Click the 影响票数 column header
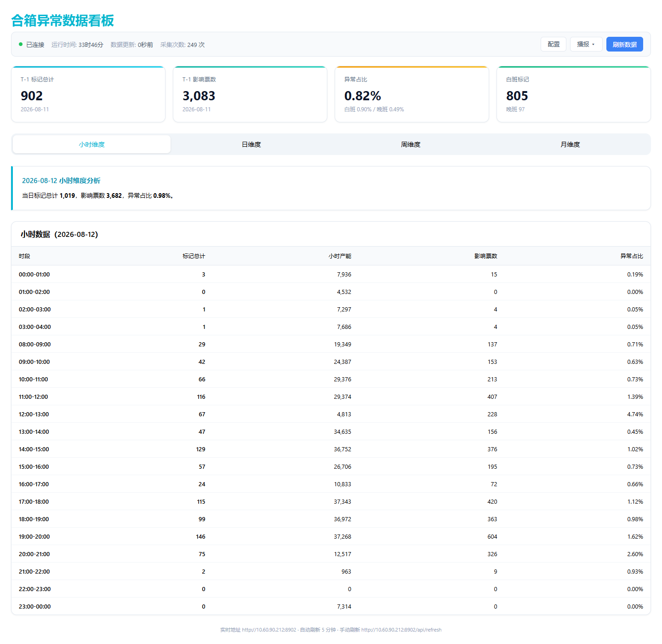662x644 pixels. (486, 256)
